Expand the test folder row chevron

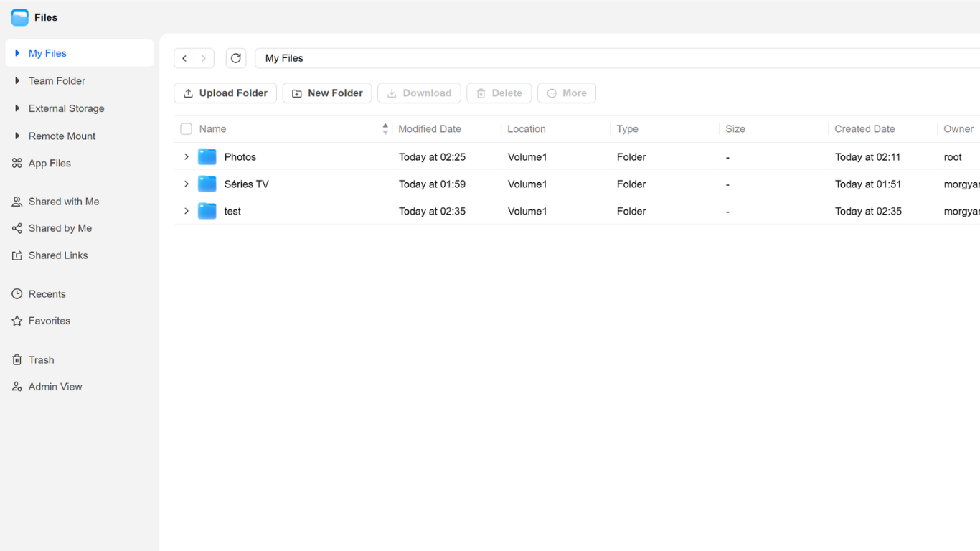point(187,211)
